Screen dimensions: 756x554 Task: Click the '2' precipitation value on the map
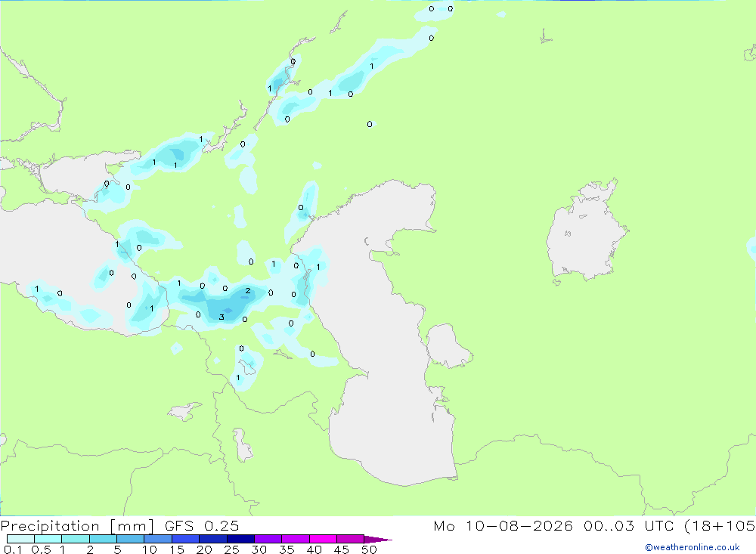pyautogui.click(x=248, y=290)
